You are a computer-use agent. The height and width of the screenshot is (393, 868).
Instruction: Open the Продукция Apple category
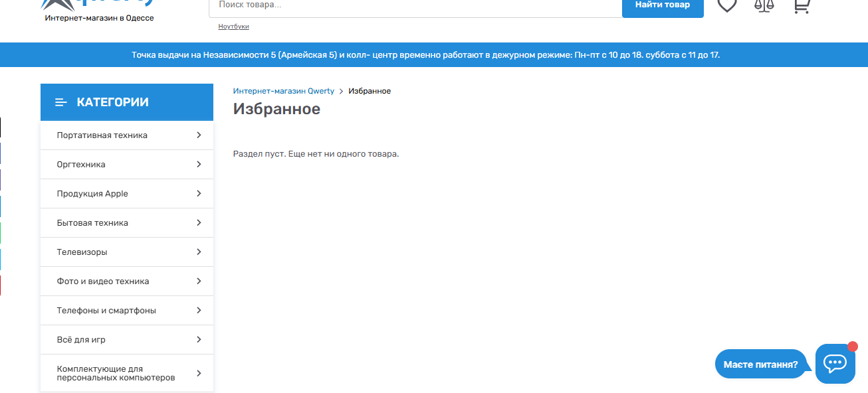click(x=127, y=194)
